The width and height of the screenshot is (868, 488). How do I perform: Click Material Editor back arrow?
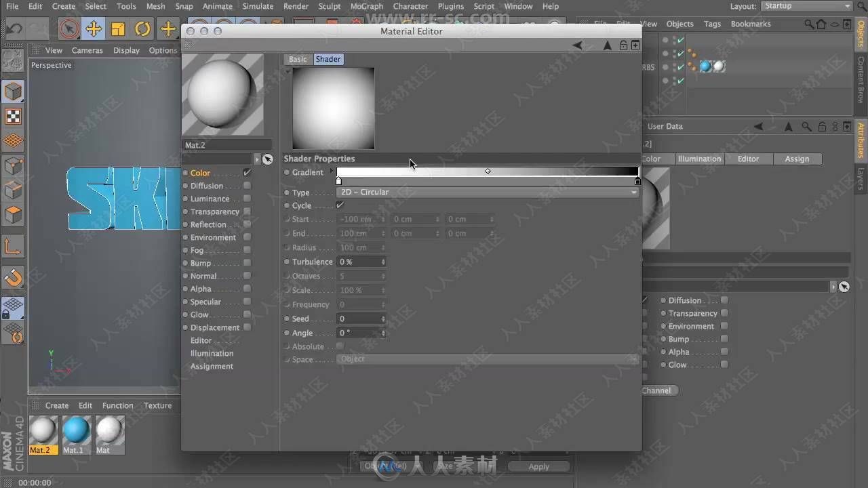tap(577, 45)
